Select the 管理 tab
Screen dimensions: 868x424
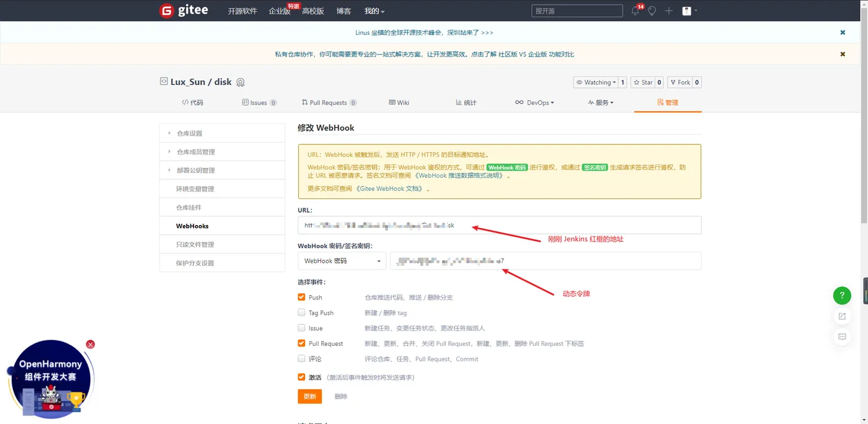coord(668,102)
